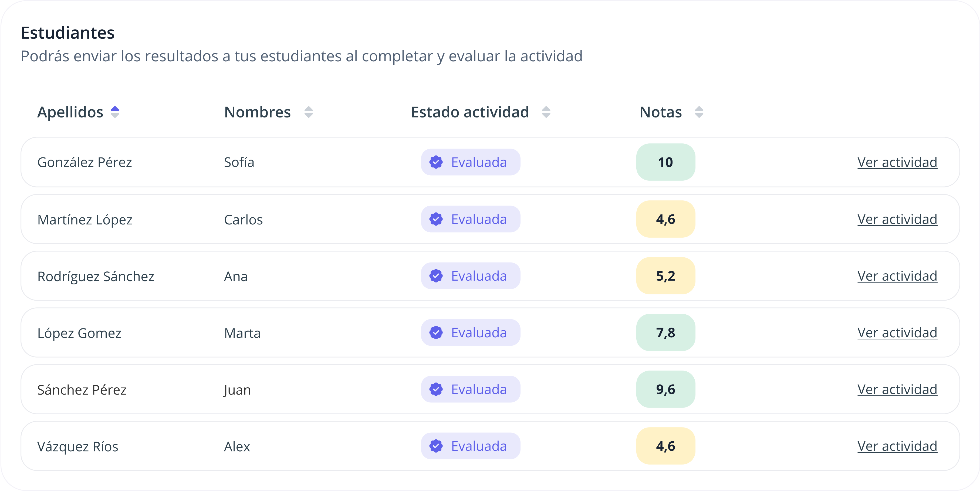The width and height of the screenshot is (980, 491).
Task: View activity of Rodríguez Sánchez
Action: pyautogui.click(x=897, y=276)
